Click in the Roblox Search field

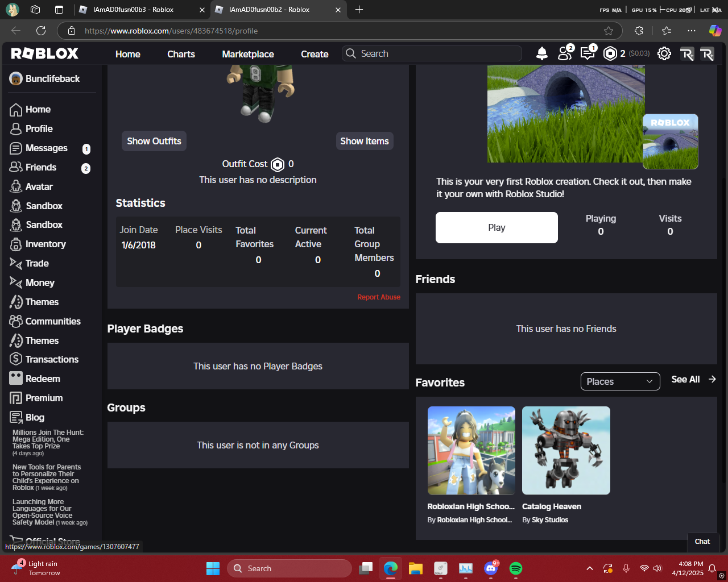click(432, 53)
